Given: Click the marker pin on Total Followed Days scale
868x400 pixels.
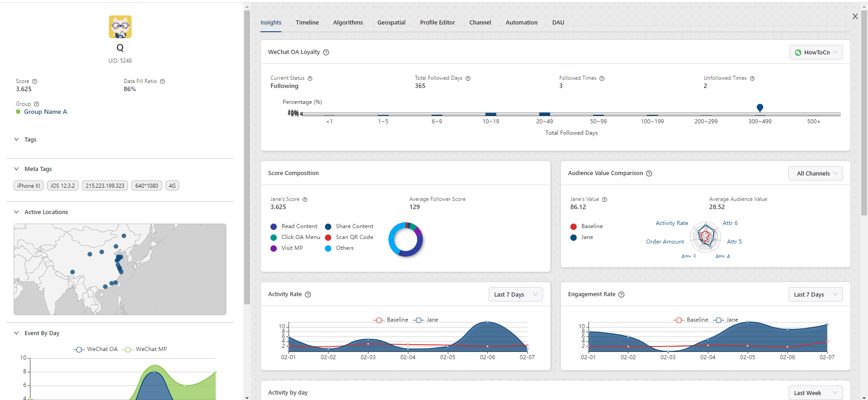Looking at the screenshot, I should (760, 107).
